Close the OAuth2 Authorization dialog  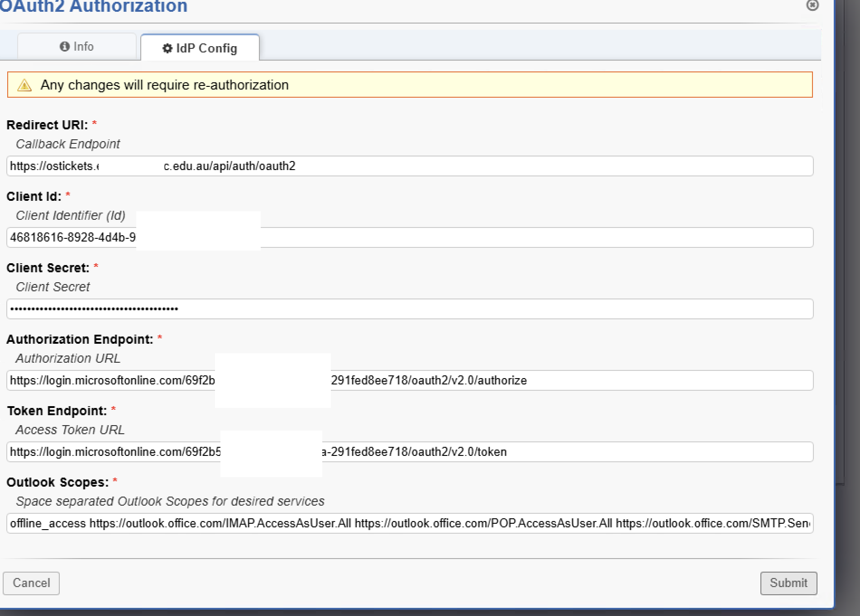tap(812, 5)
